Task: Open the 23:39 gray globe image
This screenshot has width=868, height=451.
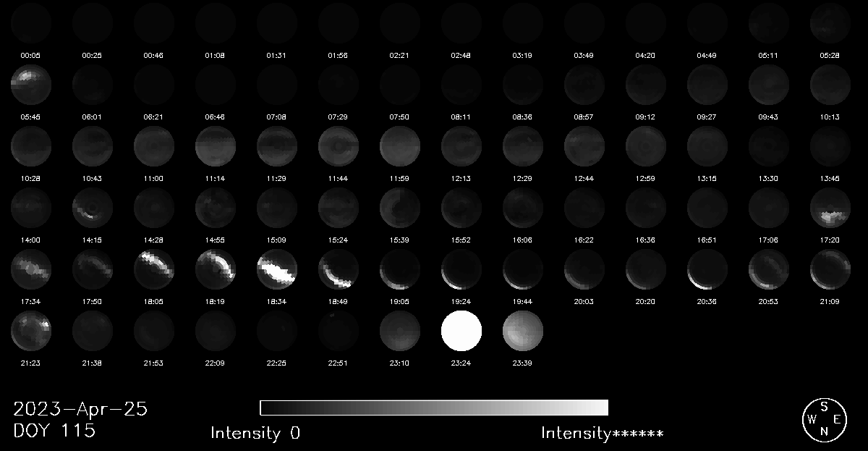Action: pyautogui.click(x=522, y=331)
